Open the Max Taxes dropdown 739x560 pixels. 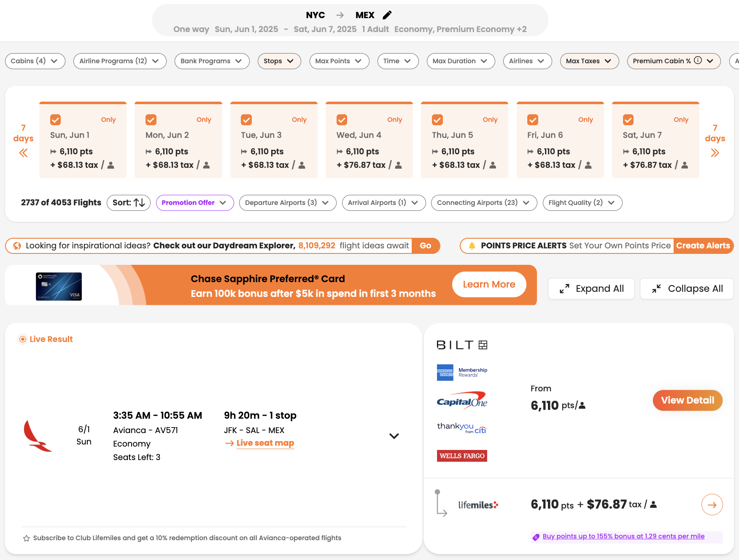(x=589, y=61)
